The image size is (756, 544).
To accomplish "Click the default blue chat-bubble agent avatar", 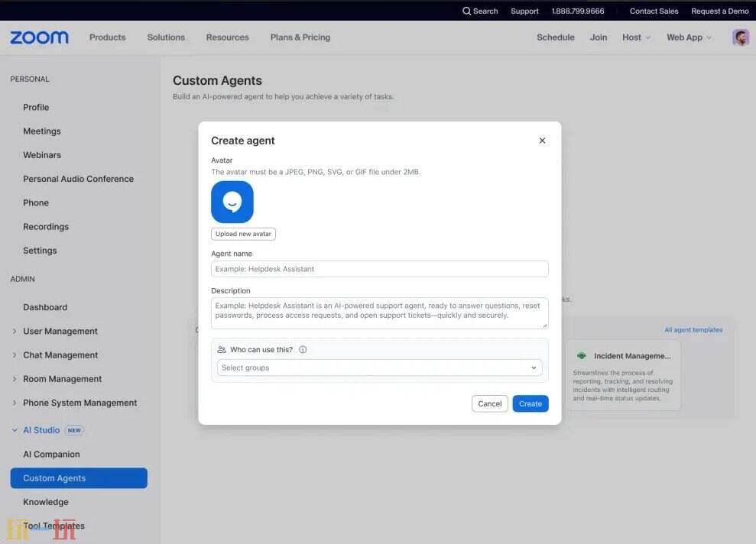I will [232, 202].
